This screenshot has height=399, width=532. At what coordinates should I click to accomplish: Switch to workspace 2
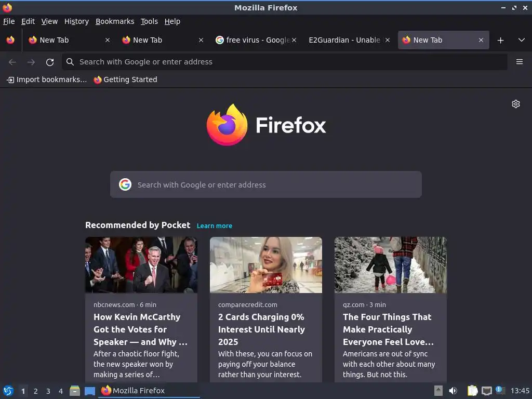coord(36,391)
